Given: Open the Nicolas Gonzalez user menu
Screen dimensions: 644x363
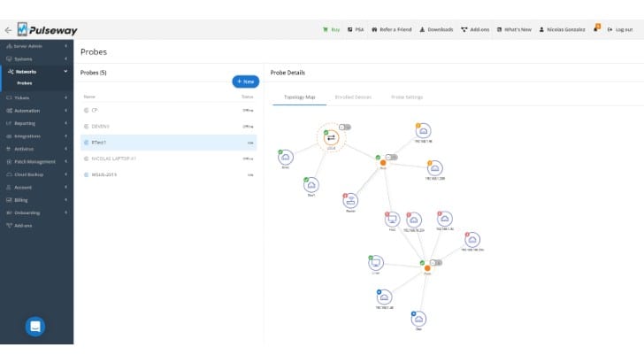Looking at the screenshot, I should point(562,29).
